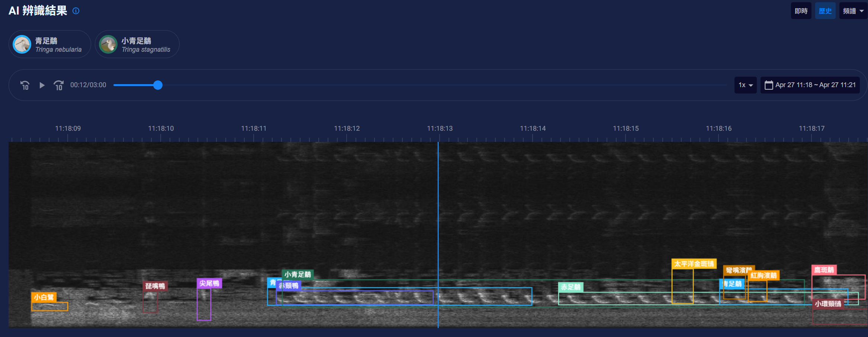Click the calendar icon in date range
This screenshot has height=337, width=868.
click(x=769, y=85)
